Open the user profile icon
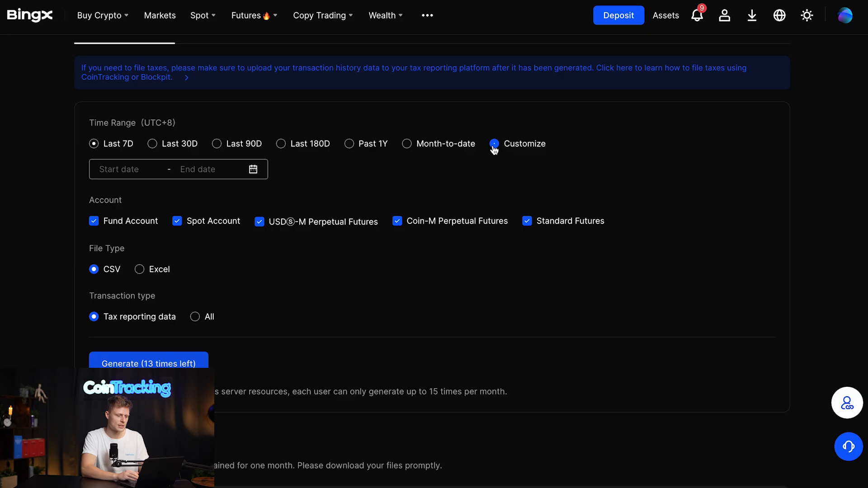Viewport: 868px width, 488px height. point(725,15)
